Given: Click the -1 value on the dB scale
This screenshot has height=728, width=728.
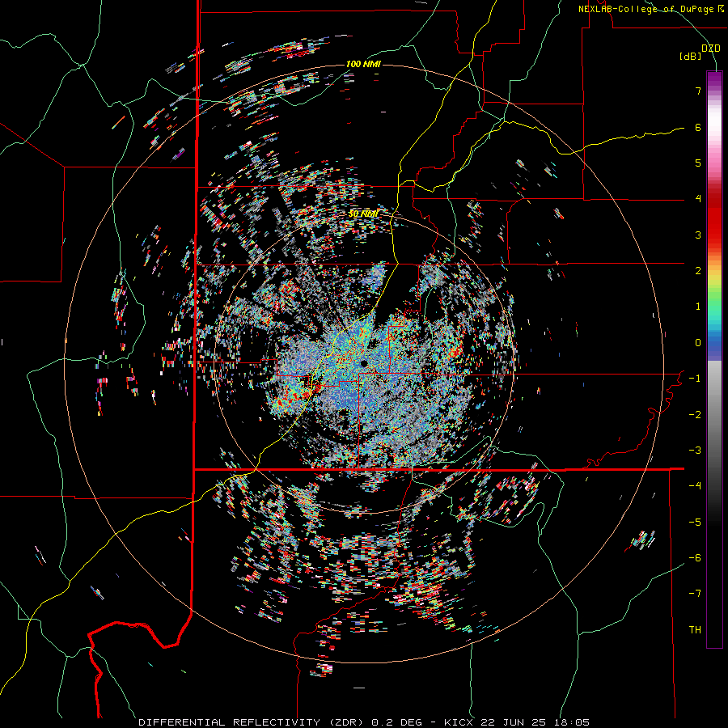Looking at the screenshot, I should [695, 379].
